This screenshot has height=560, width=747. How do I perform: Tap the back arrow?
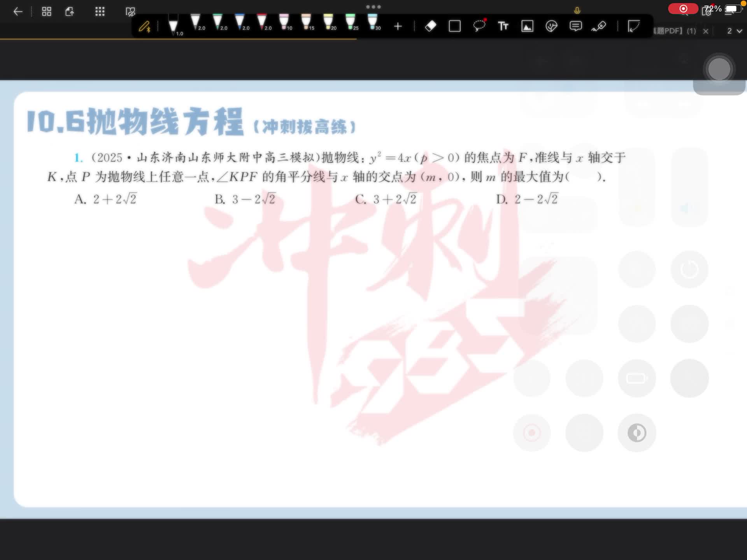click(x=18, y=12)
